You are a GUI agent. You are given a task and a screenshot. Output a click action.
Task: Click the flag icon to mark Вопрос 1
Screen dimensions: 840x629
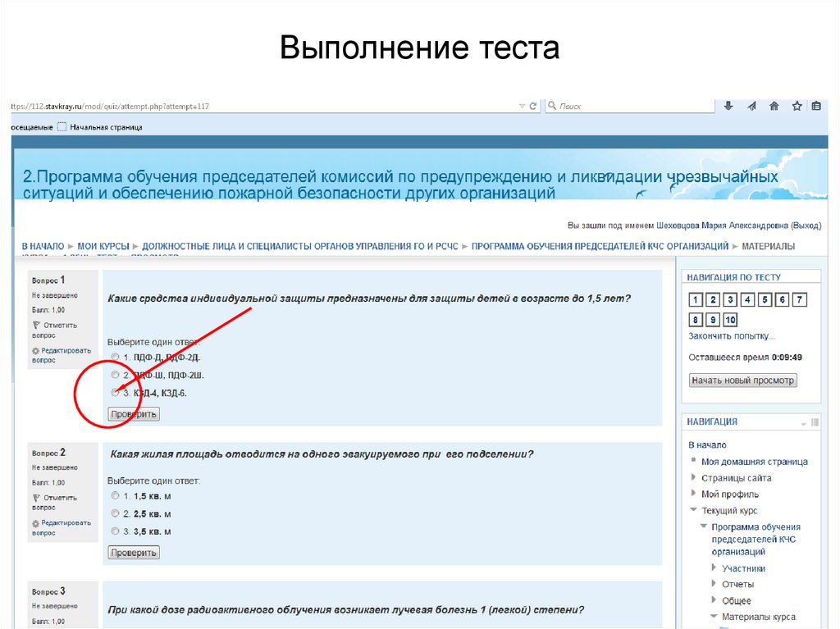35,324
